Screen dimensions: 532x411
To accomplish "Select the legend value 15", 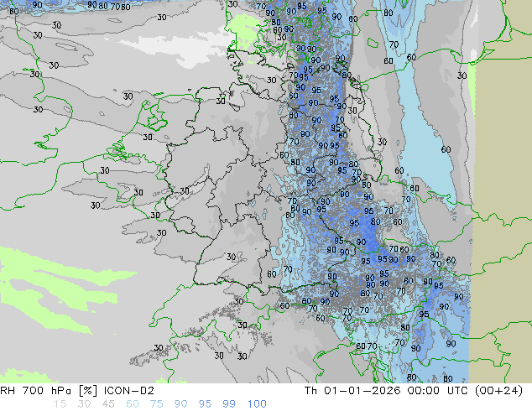I will (60, 404).
